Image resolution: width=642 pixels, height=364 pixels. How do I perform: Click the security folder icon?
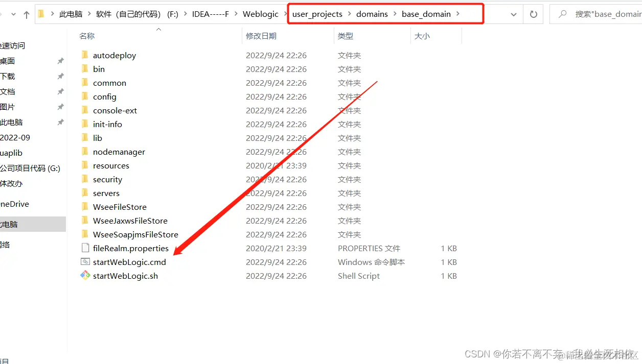85,179
